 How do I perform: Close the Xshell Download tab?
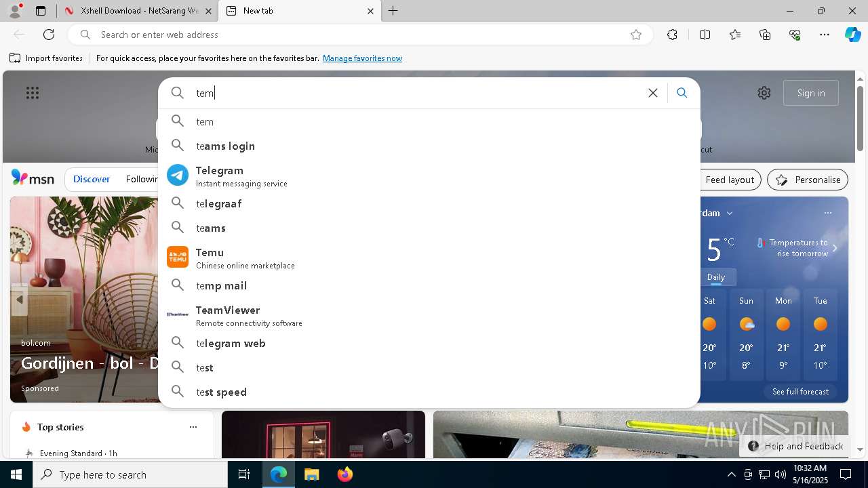(x=208, y=11)
